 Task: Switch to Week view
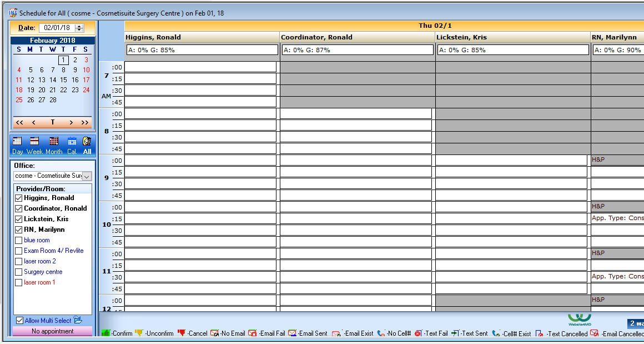click(x=34, y=146)
